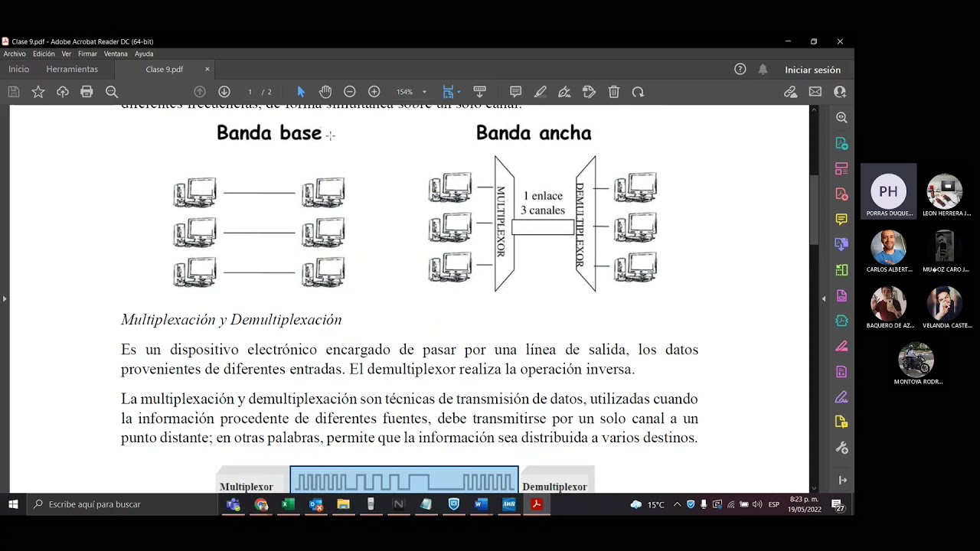Open the Windows notification center
This screenshot has height=551, width=980.
[x=838, y=504]
